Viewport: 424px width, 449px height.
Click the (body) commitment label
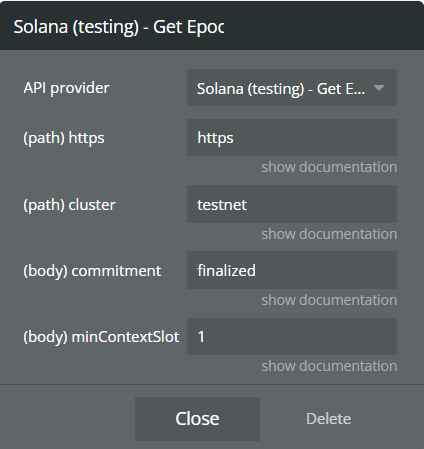click(x=92, y=271)
